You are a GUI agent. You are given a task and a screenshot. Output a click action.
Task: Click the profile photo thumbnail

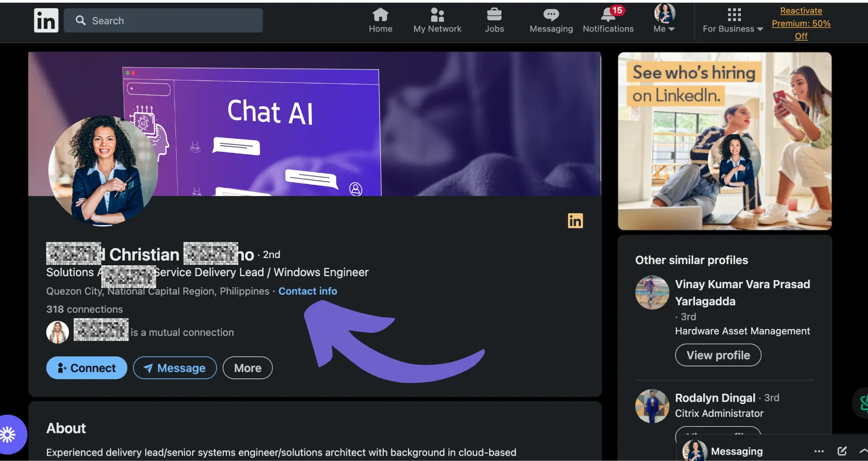click(x=103, y=172)
